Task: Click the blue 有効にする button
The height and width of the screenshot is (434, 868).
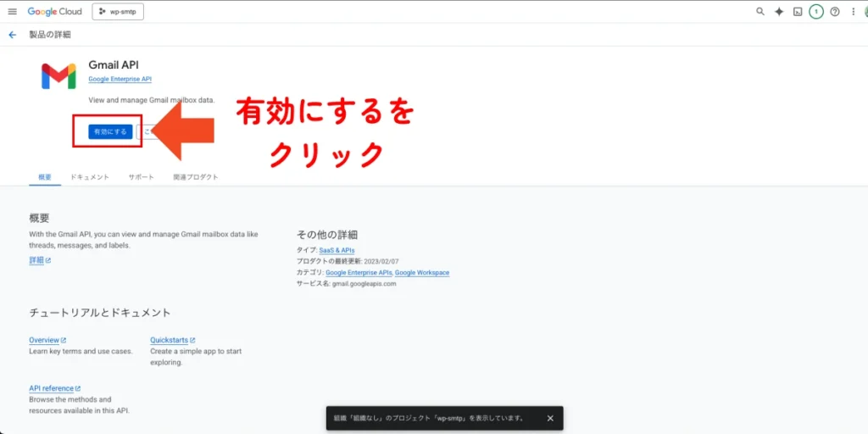Action: [110, 131]
